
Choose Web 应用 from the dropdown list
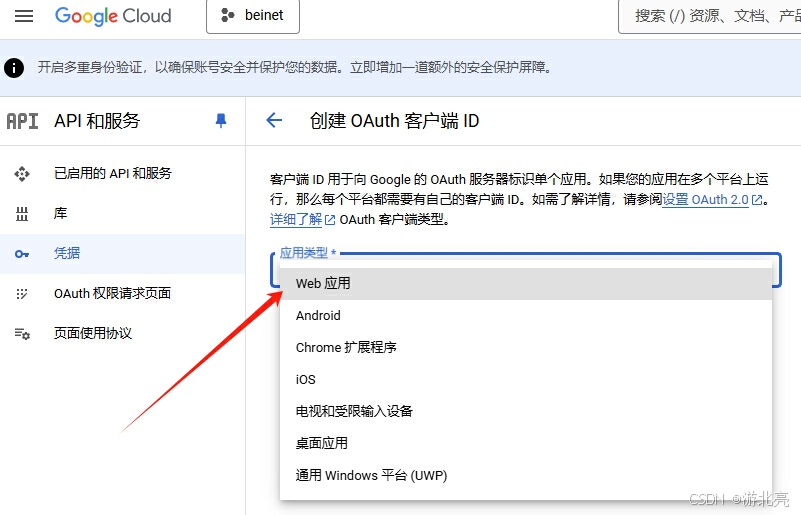pos(526,284)
